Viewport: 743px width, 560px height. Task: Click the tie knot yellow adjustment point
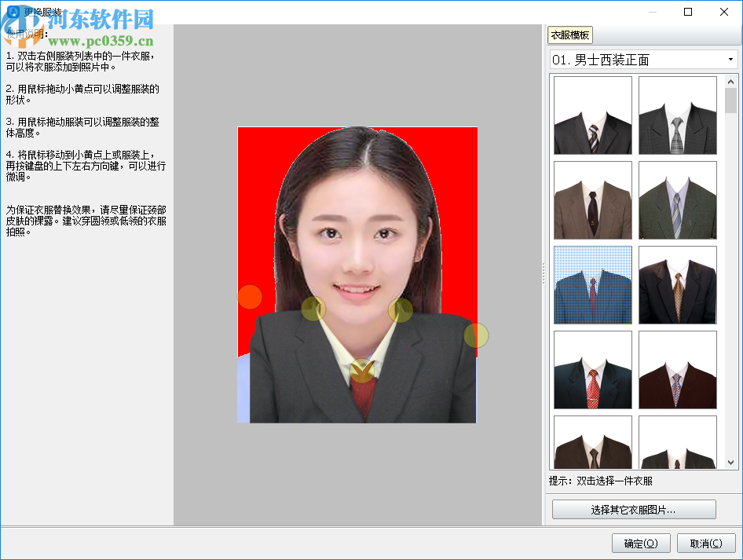click(362, 371)
